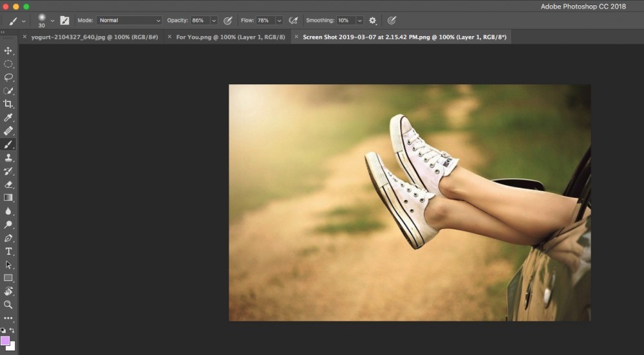
Task: Switch to For You.png tab
Action: tap(231, 37)
